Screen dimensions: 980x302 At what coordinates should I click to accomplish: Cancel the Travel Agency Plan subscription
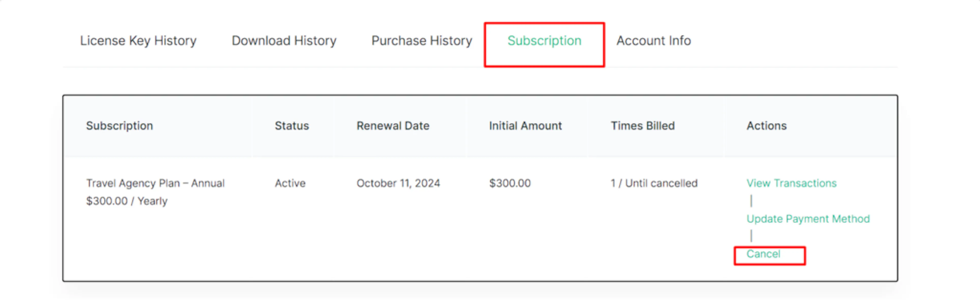click(763, 254)
